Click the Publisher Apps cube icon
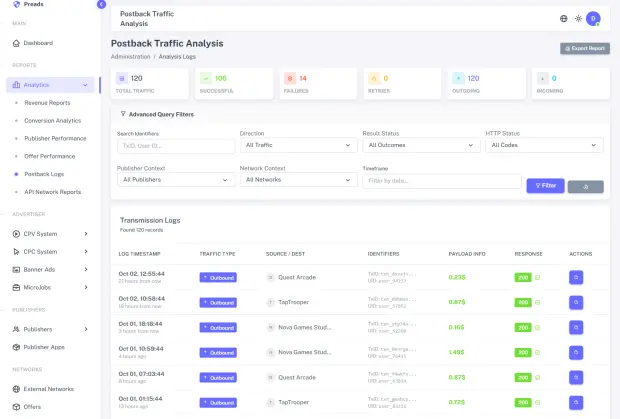This screenshot has width=620, height=419. (16, 347)
